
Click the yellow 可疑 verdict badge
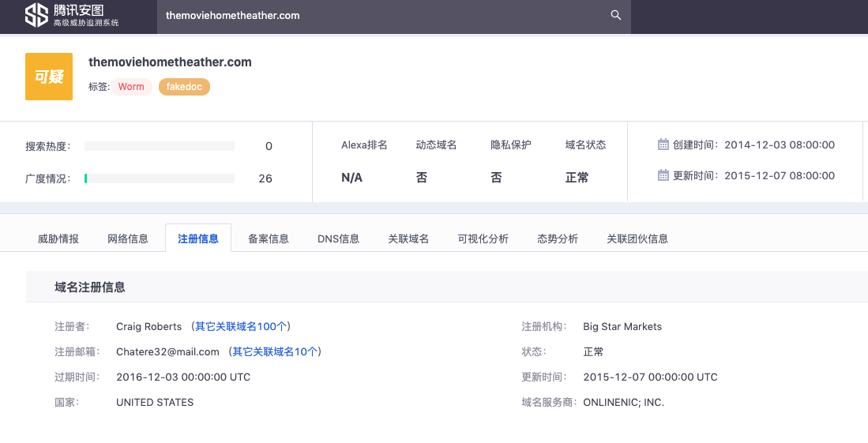tap(49, 77)
